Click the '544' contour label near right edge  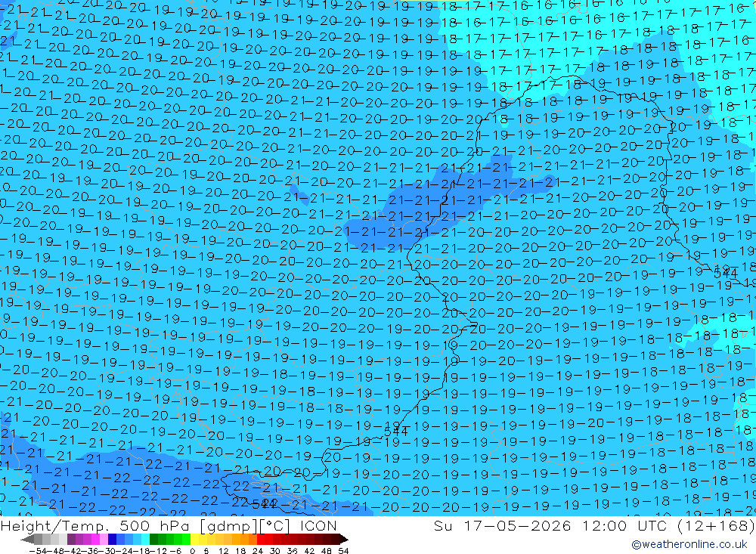pyautogui.click(x=726, y=274)
